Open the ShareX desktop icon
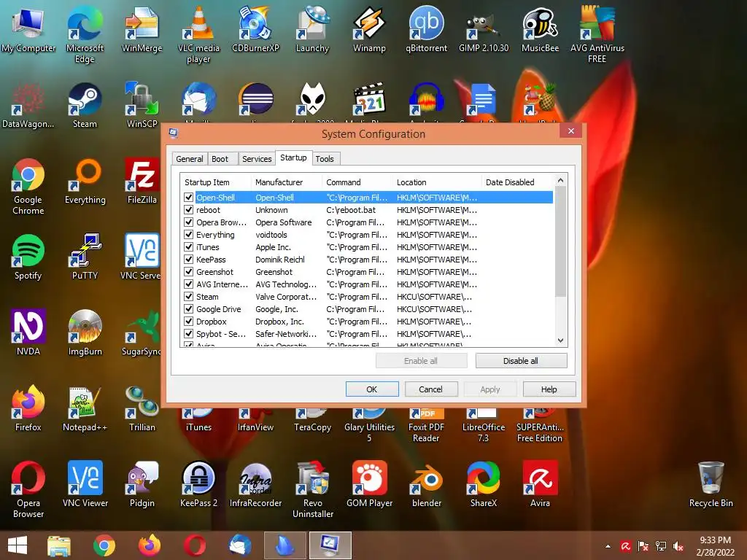 point(484,484)
